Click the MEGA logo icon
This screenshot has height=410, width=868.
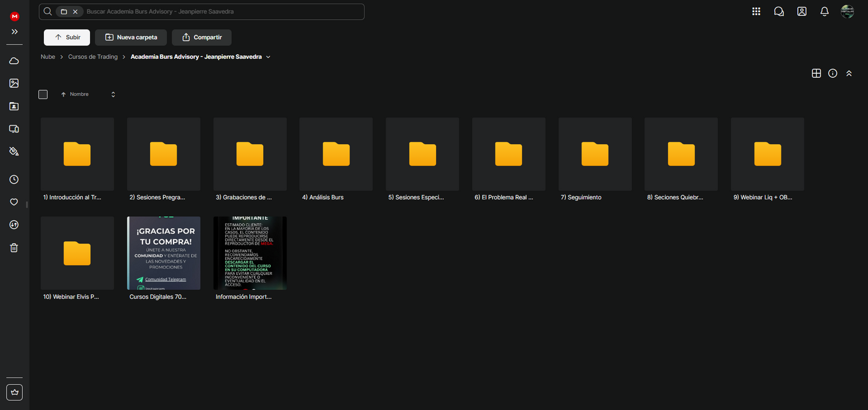pyautogui.click(x=14, y=17)
